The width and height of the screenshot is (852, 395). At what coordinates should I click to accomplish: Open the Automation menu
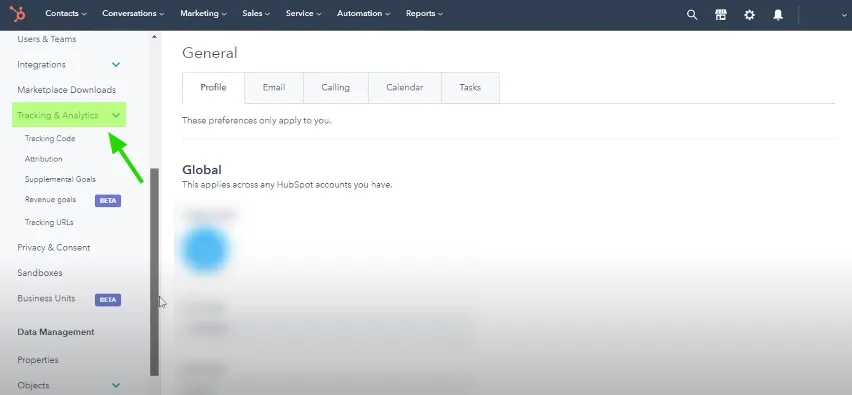[x=364, y=14]
